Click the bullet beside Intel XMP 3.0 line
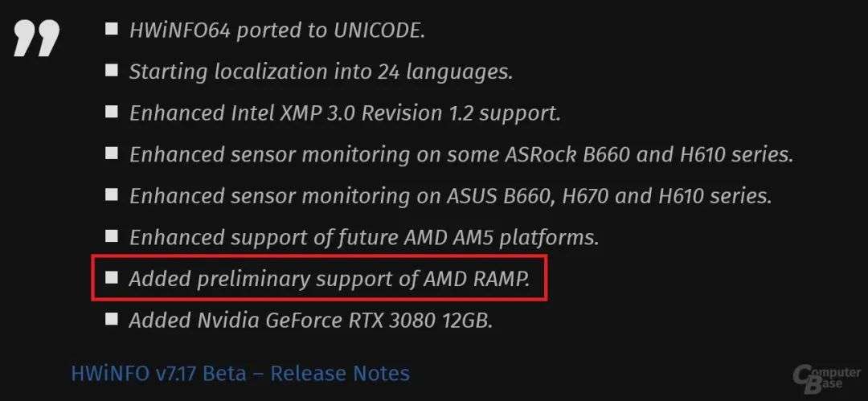868x401 pixels. (x=112, y=113)
